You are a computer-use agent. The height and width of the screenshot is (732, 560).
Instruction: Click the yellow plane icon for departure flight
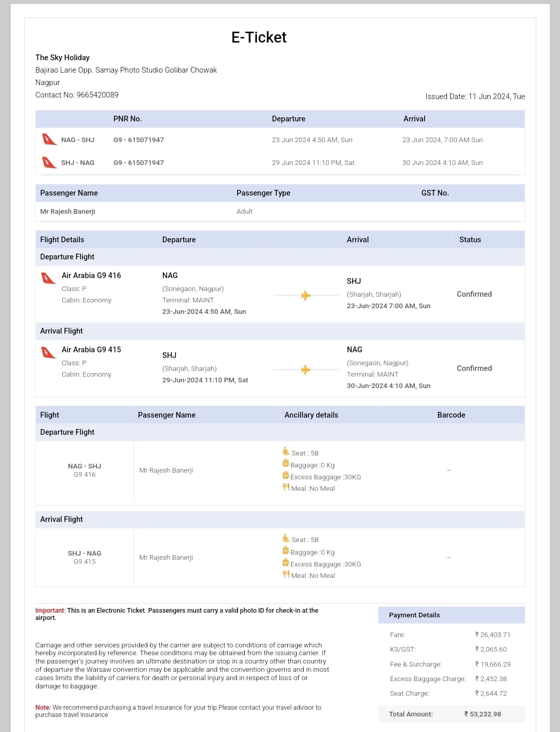click(305, 295)
